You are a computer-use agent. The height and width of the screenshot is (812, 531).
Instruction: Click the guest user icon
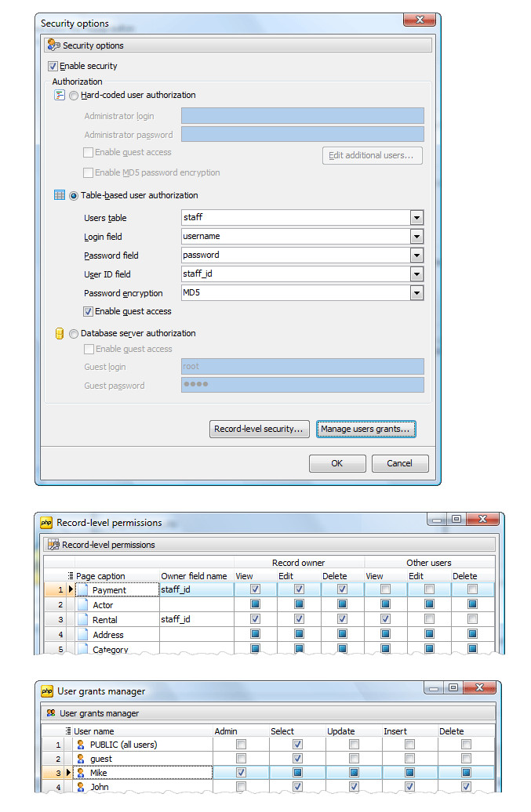pos(81,759)
